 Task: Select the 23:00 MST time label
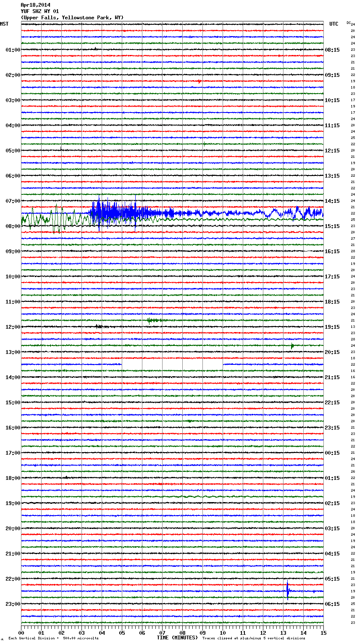13,604
